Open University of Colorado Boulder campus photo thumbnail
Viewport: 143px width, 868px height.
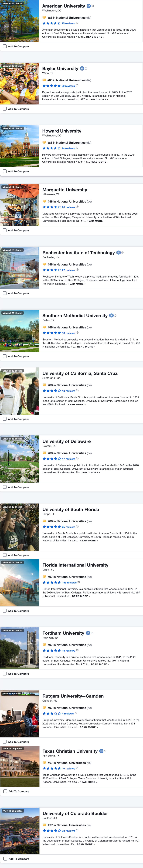(20, 833)
